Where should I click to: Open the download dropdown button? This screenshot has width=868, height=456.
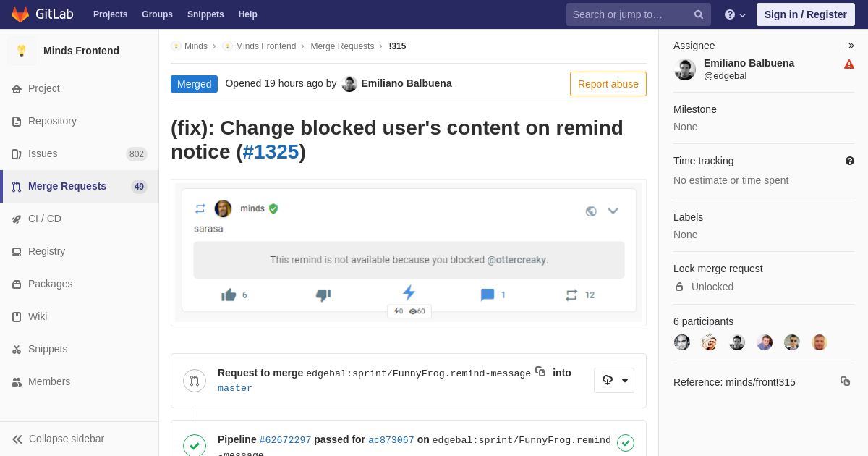(614, 380)
